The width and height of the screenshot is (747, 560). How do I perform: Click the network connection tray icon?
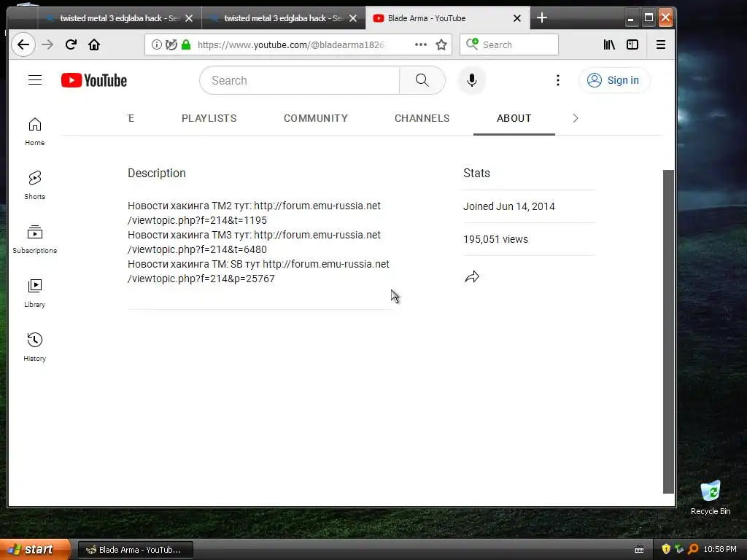679,549
